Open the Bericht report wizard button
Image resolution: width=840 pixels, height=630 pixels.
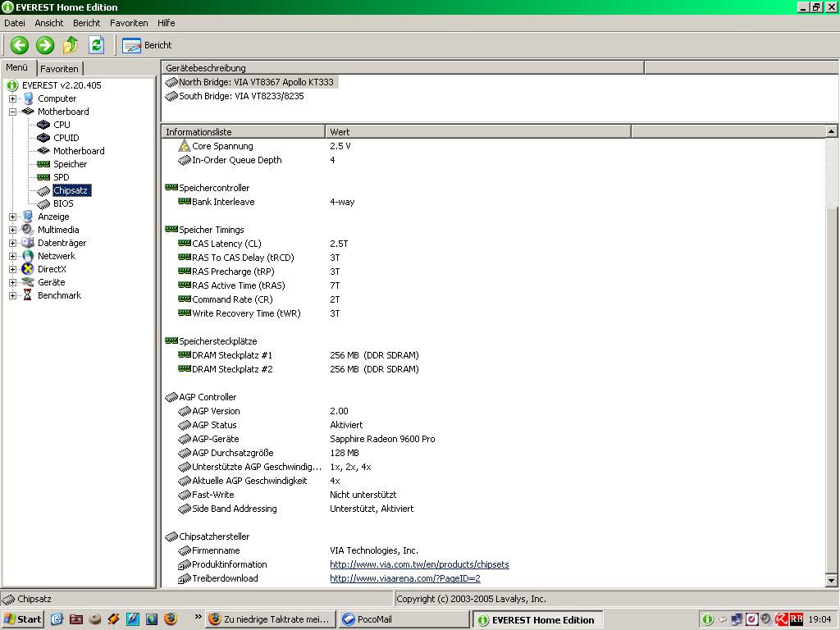(x=148, y=46)
